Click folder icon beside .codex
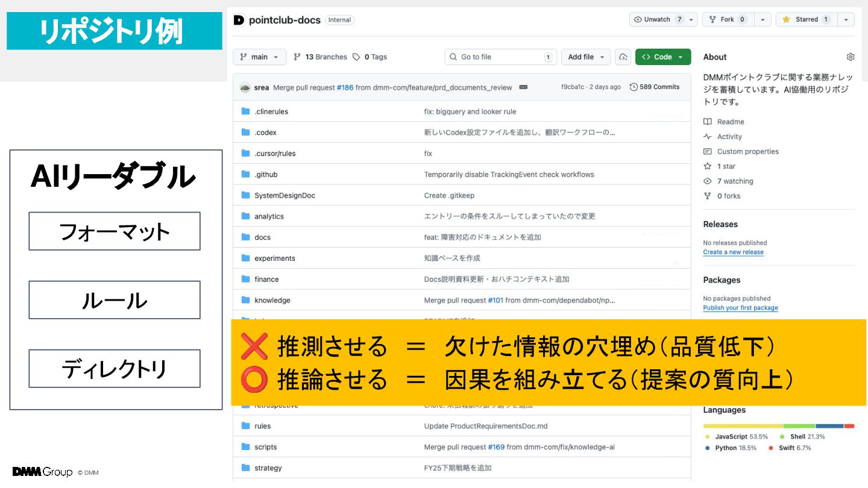Image resolution: width=868 pixels, height=488 pixels. pyautogui.click(x=245, y=133)
